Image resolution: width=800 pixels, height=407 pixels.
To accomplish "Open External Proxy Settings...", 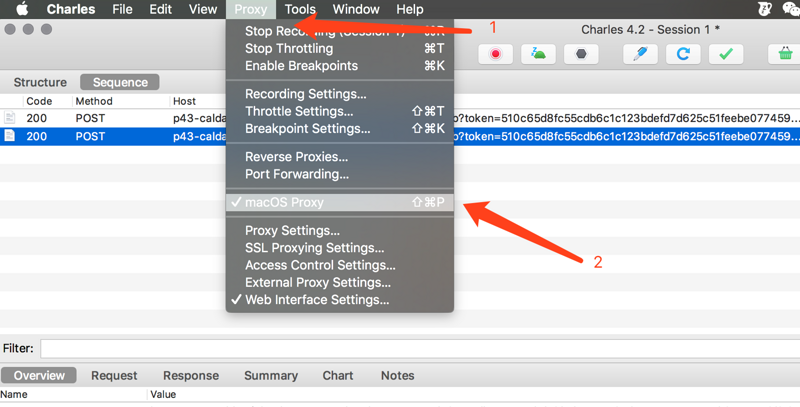I will click(340, 283).
